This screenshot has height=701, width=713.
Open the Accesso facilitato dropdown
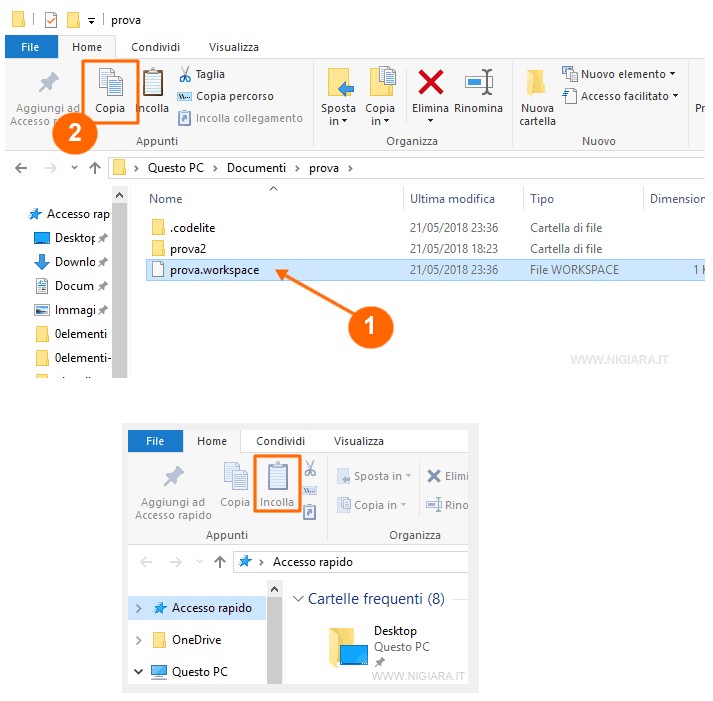621,96
